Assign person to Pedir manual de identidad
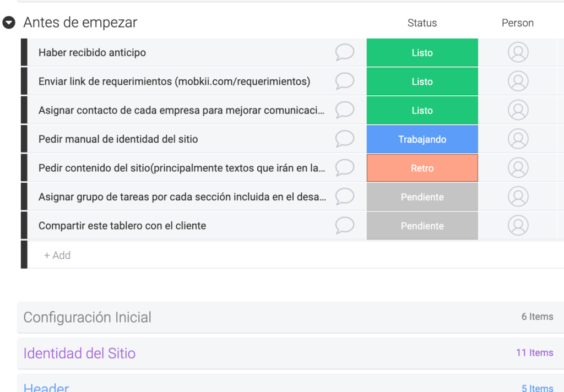The height and width of the screenshot is (392, 564). pyautogui.click(x=518, y=139)
